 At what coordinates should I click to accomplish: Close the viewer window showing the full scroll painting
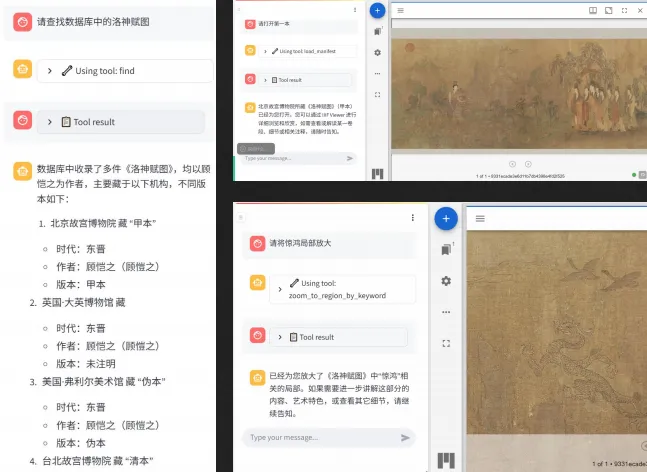click(x=639, y=10)
